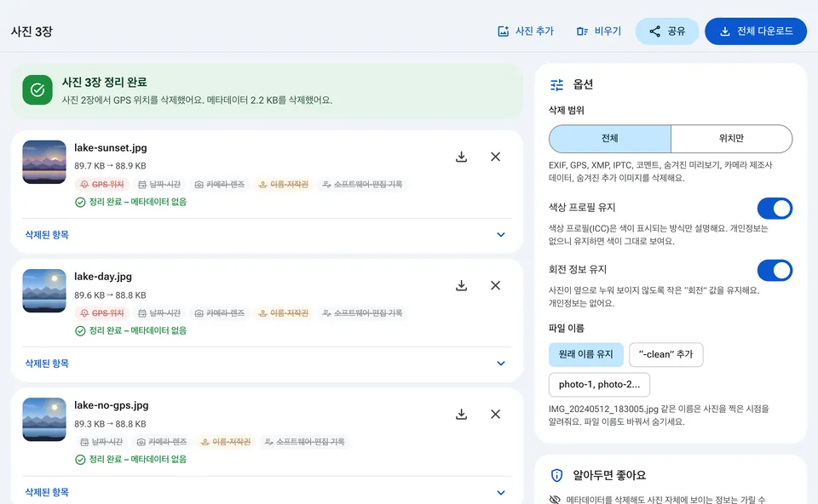Click 전체 다운로드 button

756,31
